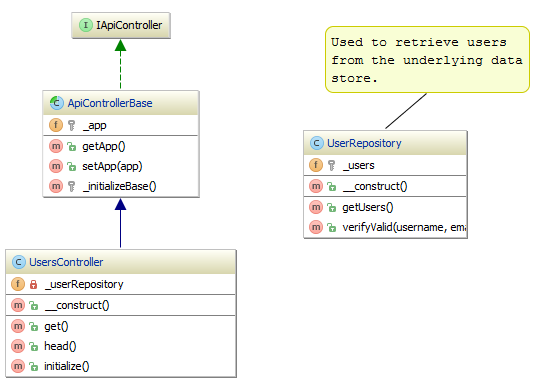This screenshot has height=383, width=536.
Task: Click public lock icon beside UsersController __construct()
Action: pos(34,305)
